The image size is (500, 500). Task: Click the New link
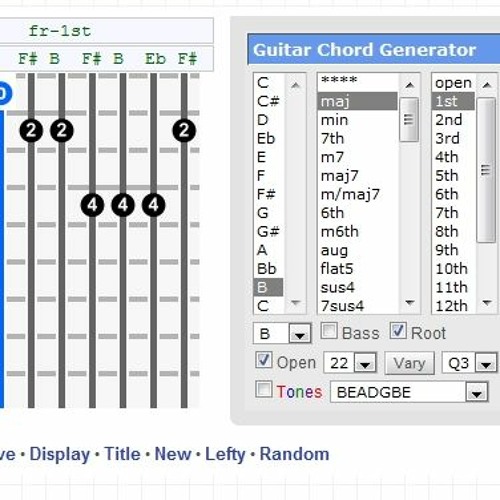pos(173,454)
